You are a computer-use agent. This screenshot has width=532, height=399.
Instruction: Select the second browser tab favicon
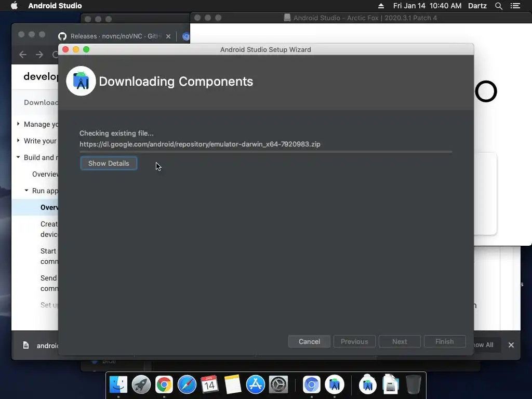[186, 36]
